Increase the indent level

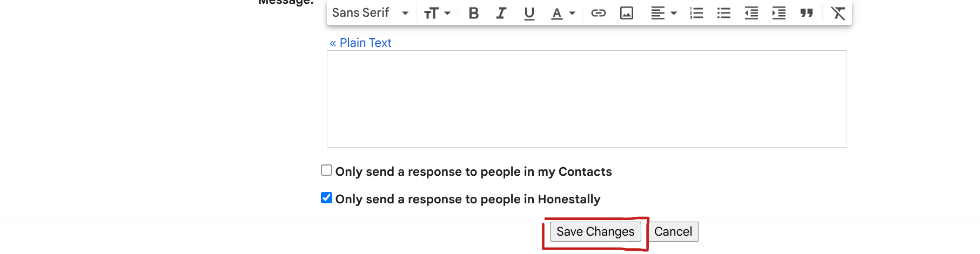click(779, 13)
